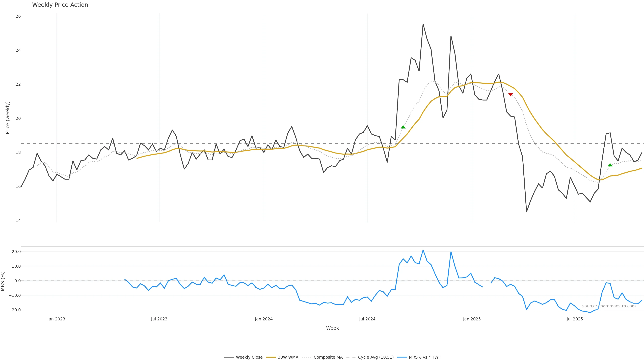Select the Jul 2025 x-axis label

(x=575, y=319)
